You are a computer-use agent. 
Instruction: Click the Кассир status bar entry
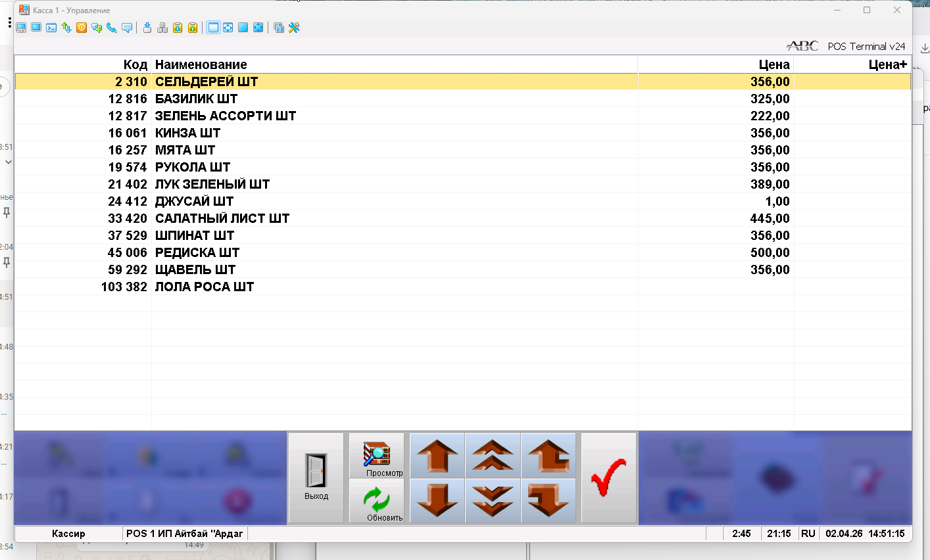coord(68,534)
